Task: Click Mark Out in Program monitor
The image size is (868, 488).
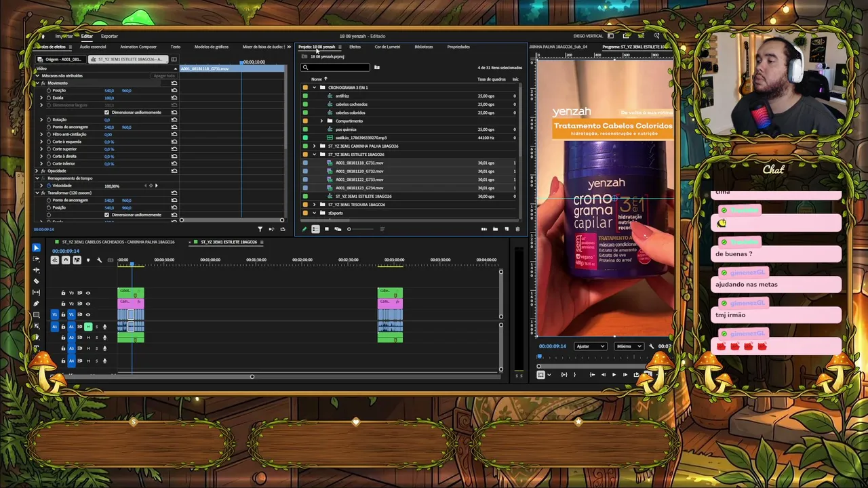Action: pos(574,375)
